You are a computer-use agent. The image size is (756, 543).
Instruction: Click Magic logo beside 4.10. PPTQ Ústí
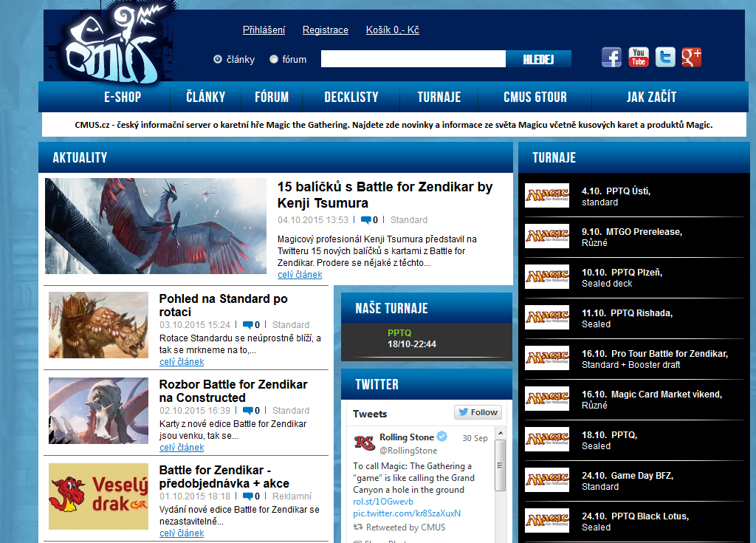click(547, 196)
